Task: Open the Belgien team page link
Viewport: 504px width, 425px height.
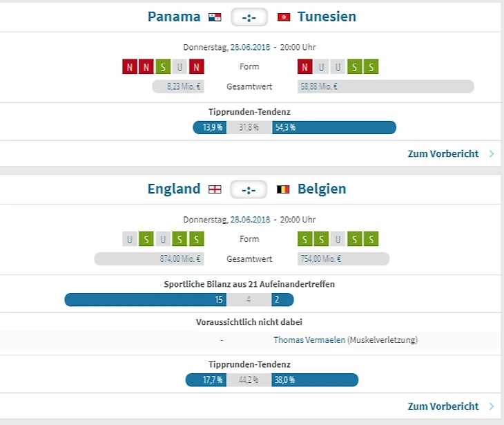Action: (x=322, y=189)
